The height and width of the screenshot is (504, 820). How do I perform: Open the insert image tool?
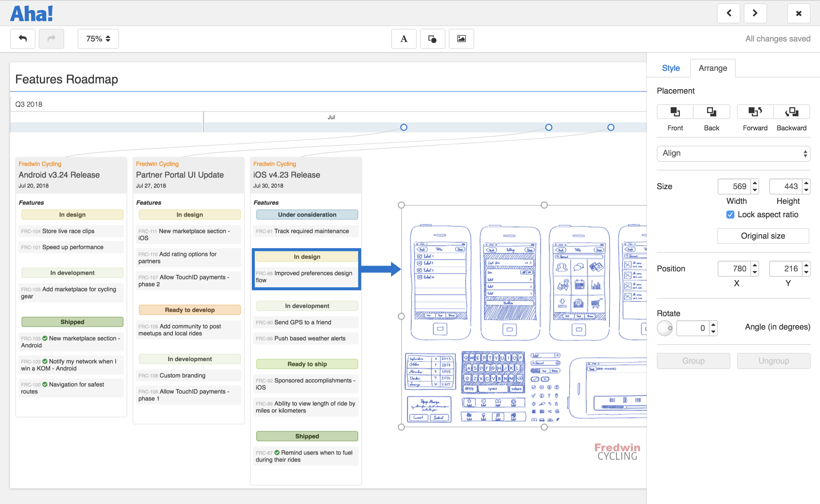point(461,38)
